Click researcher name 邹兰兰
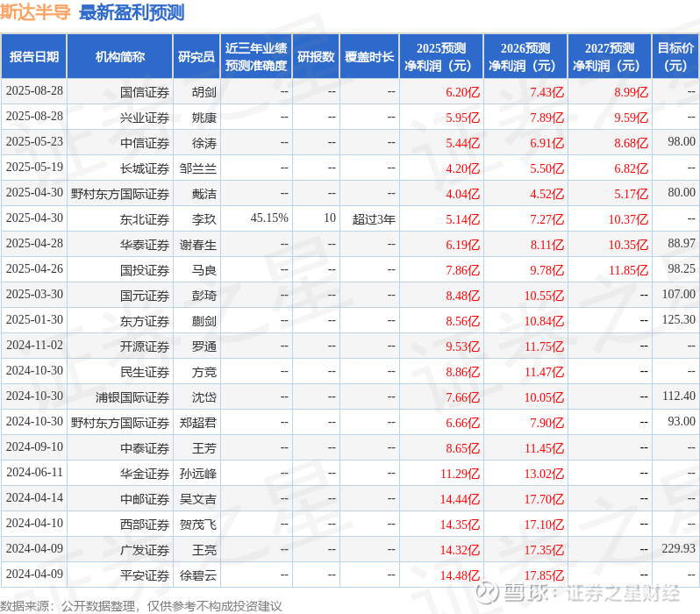 tap(197, 168)
